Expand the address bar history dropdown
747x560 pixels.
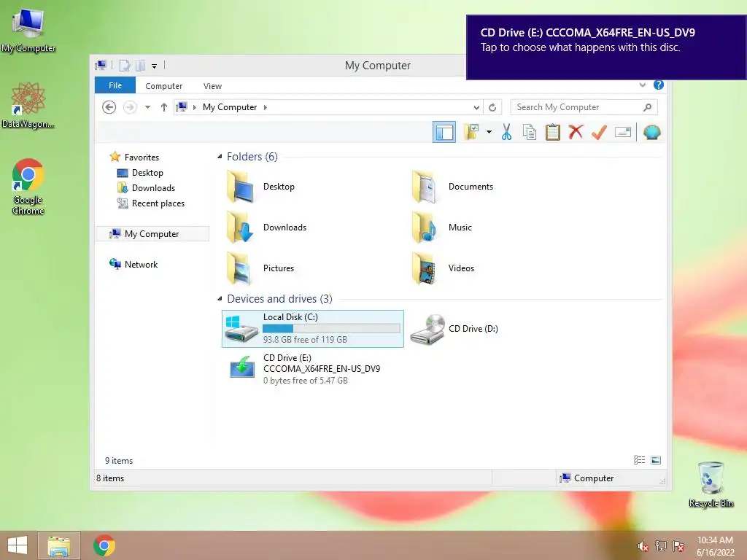pos(476,108)
